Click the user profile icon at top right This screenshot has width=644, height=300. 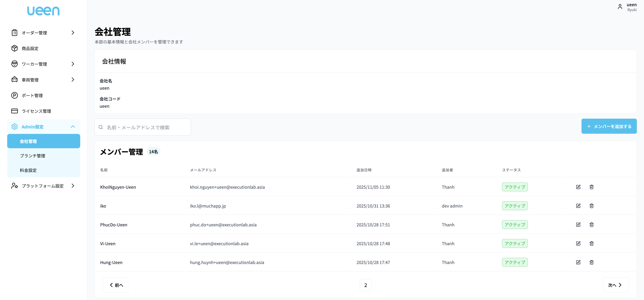pyautogui.click(x=620, y=7)
